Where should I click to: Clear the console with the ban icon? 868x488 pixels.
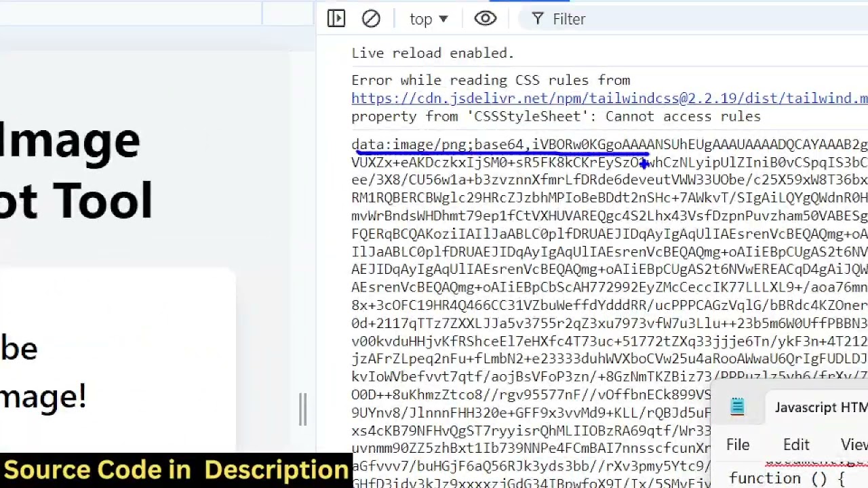371,19
